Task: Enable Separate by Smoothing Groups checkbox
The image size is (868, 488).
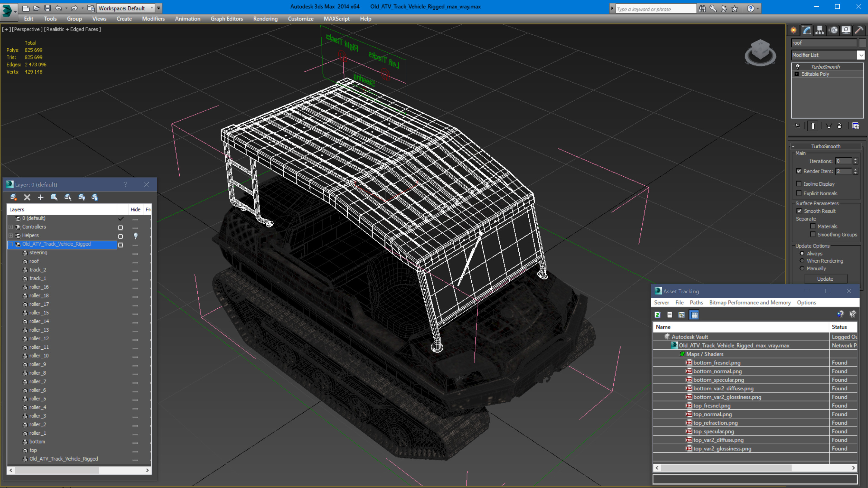Action: click(x=813, y=234)
